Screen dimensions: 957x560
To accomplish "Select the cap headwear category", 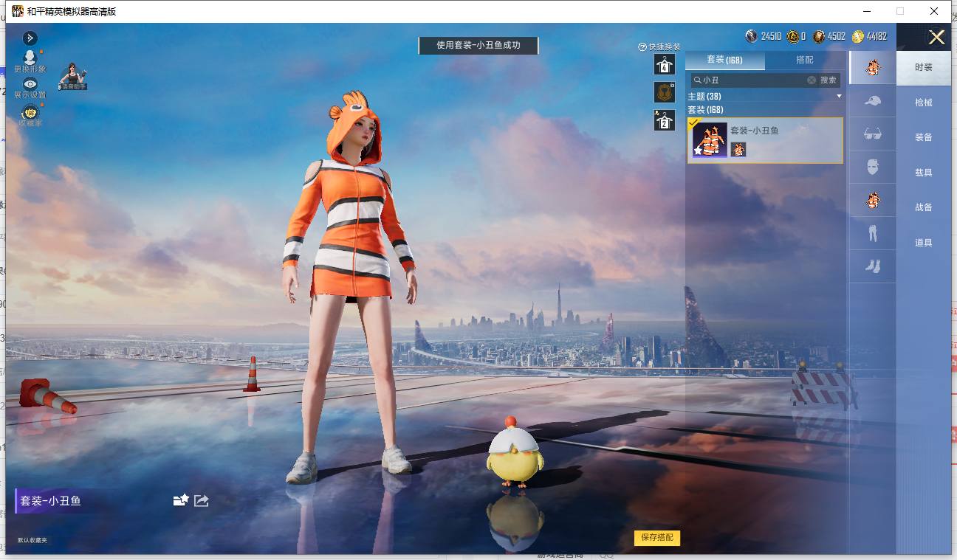I will pyautogui.click(x=873, y=100).
